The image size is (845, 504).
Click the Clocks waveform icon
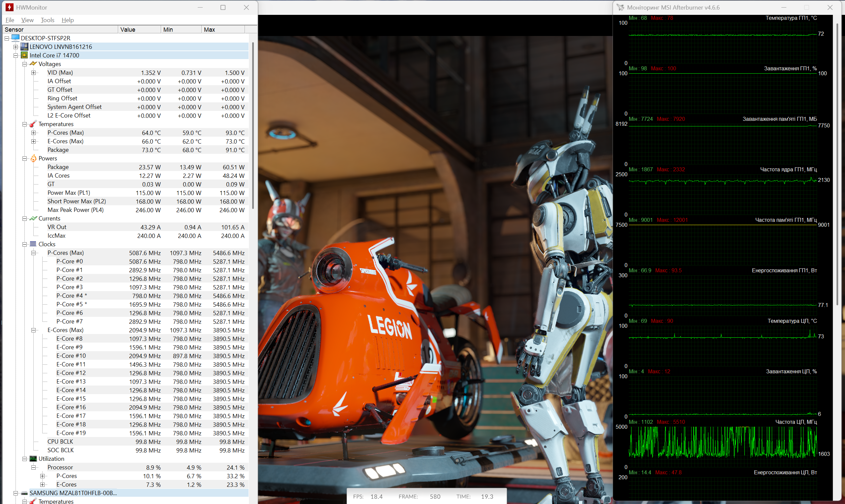pos(33,244)
